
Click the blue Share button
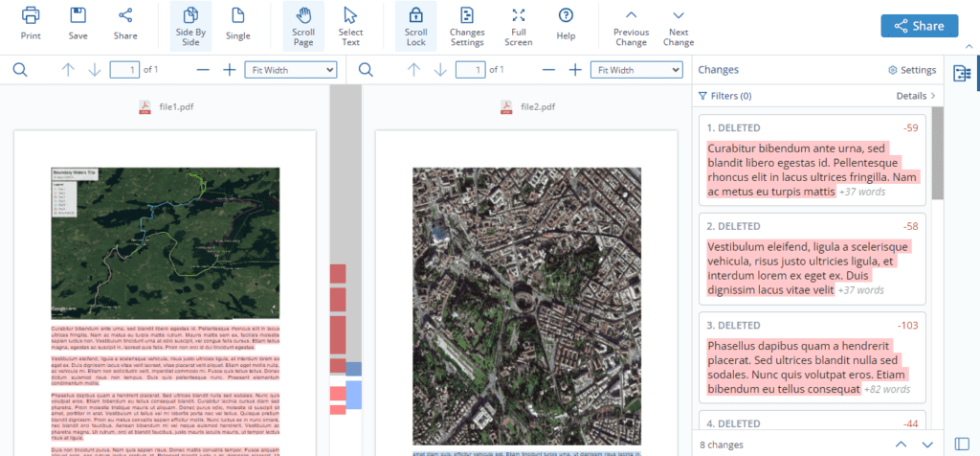919,26
